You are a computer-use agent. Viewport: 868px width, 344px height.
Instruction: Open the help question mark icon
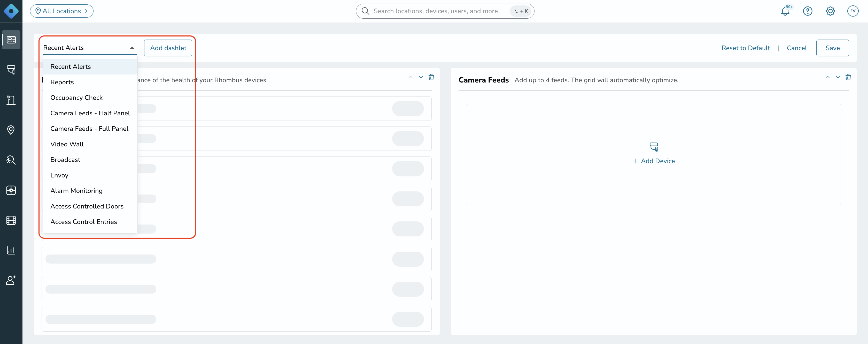pyautogui.click(x=808, y=11)
